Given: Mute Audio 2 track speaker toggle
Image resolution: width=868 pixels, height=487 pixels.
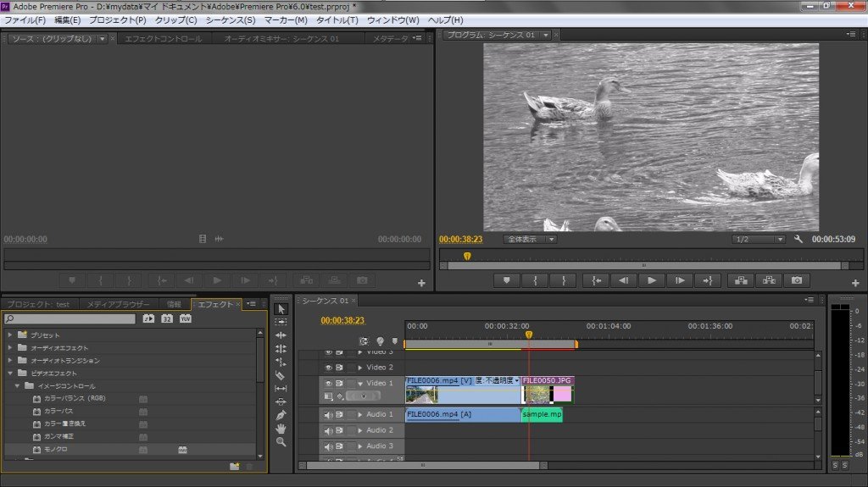Looking at the screenshot, I should point(328,430).
